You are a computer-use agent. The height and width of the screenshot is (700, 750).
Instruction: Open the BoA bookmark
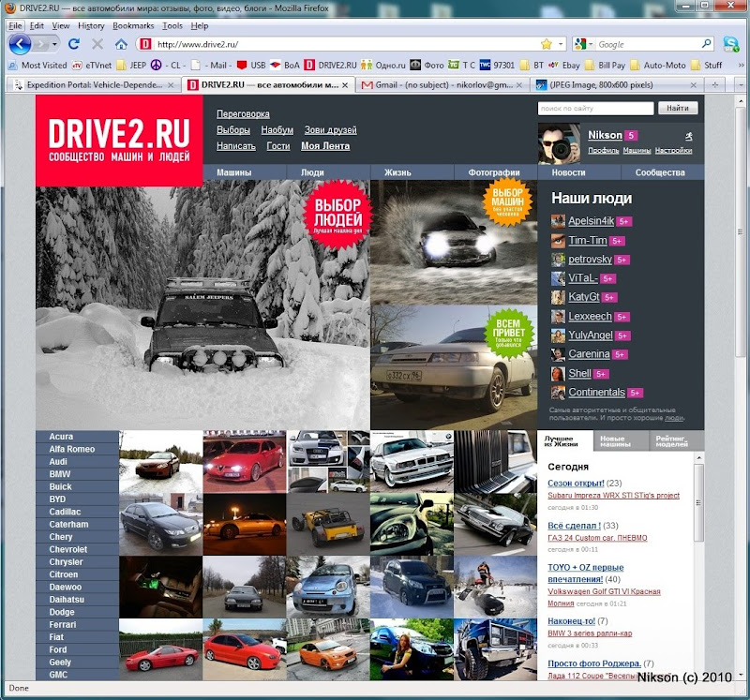point(285,65)
